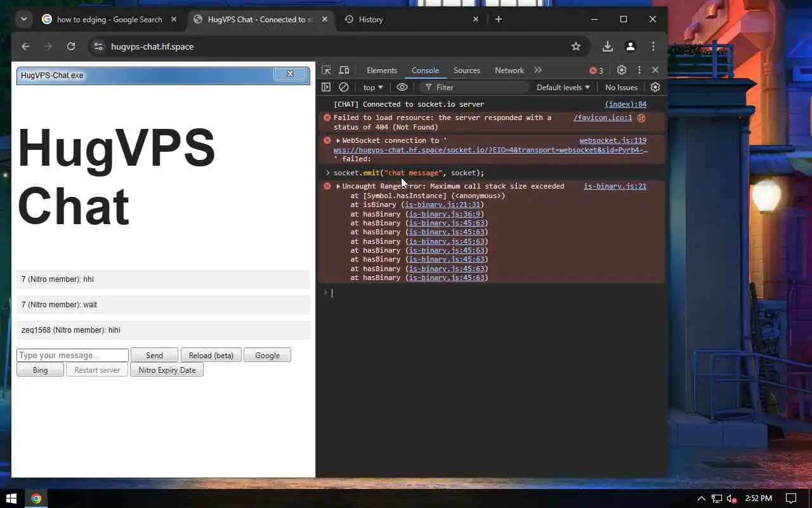812x508 pixels.
Task: Open the websocket.js:119 source link
Action: point(613,141)
